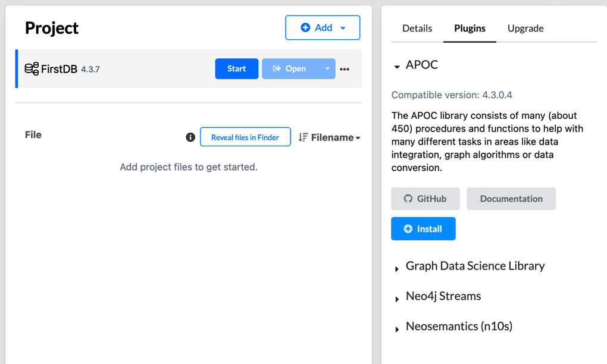This screenshot has width=607, height=364.
Task: Click Reveal files in Finder
Action: tap(245, 137)
